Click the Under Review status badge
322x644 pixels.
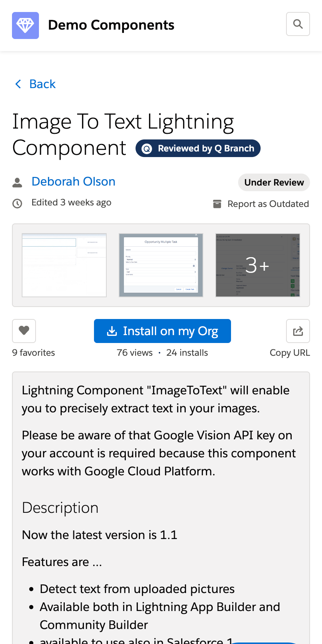[274, 182]
